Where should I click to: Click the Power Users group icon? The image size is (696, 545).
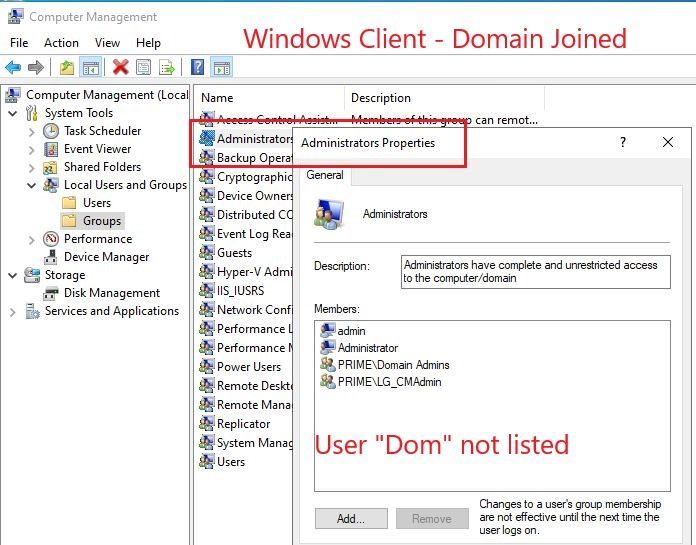click(x=206, y=367)
